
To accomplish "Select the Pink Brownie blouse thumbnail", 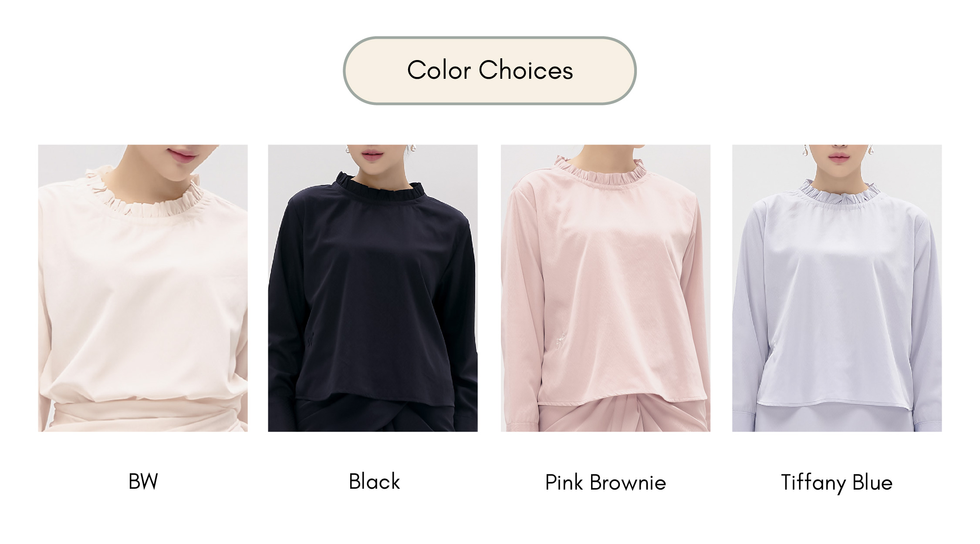I will pyautogui.click(x=605, y=288).
